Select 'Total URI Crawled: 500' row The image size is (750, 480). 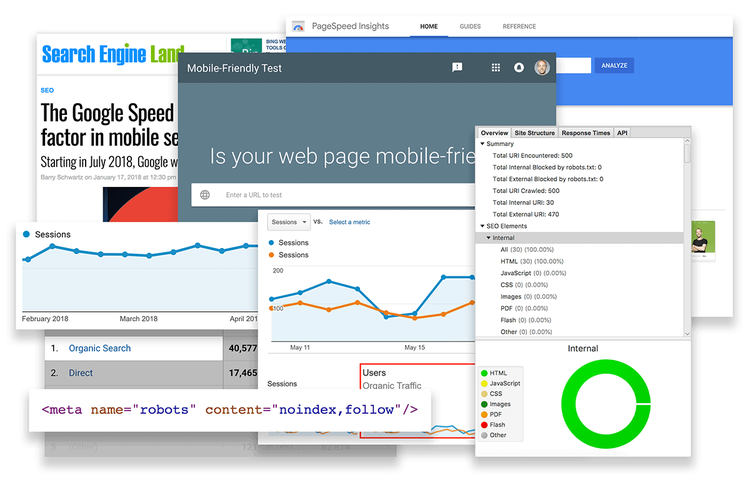click(x=526, y=191)
